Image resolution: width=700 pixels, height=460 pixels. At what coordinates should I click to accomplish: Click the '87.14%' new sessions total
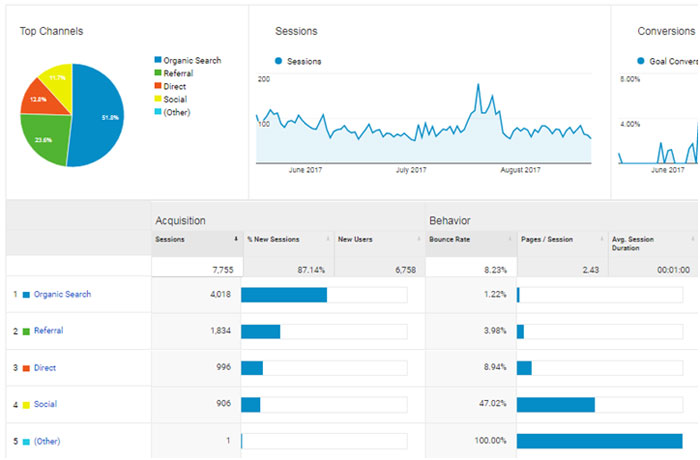point(311,270)
